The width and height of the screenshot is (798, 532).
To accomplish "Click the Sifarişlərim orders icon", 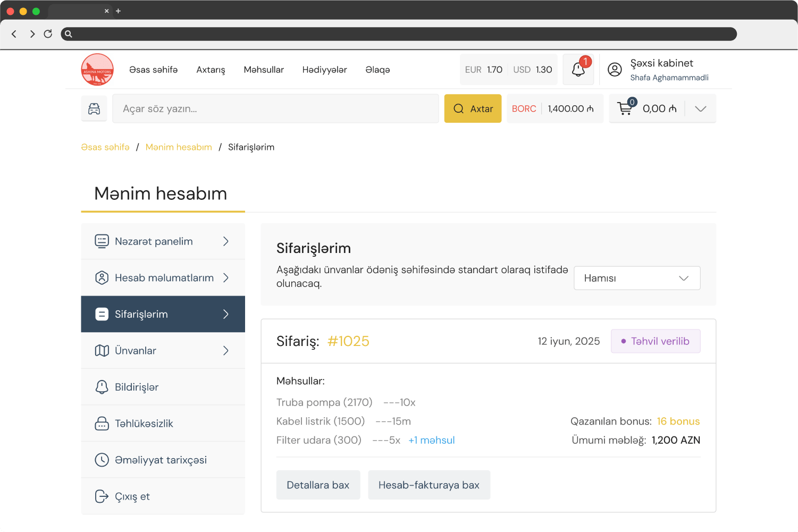I will tap(102, 314).
